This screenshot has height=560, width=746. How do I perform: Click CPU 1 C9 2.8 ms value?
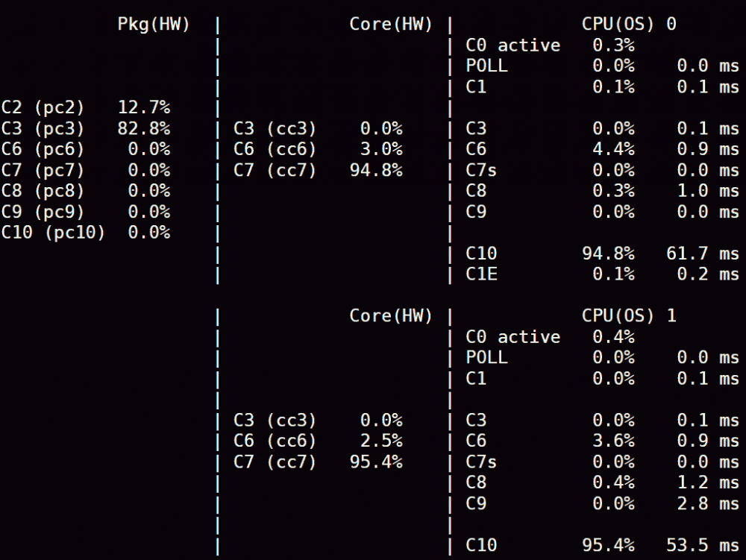point(708,504)
